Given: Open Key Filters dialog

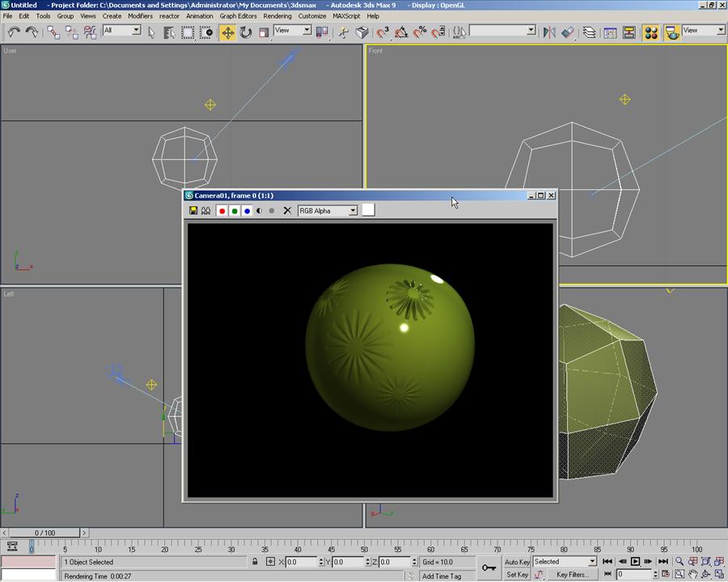Looking at the screenshot, I should 573,575.
